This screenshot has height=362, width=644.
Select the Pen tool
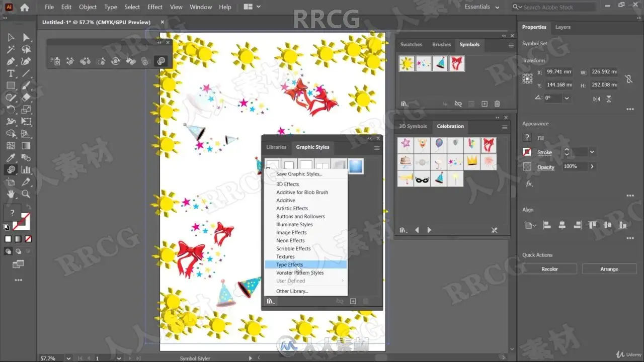pos(11,61)
